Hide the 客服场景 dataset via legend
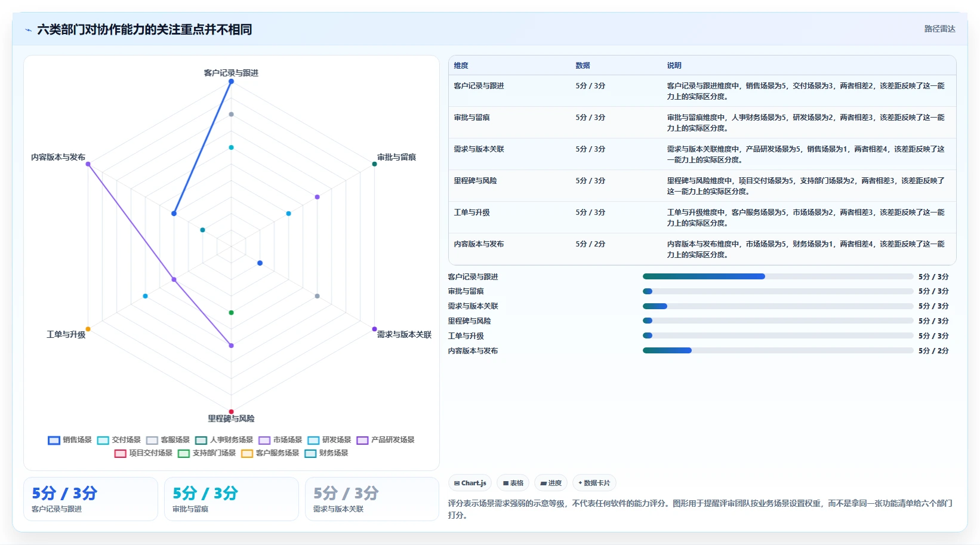This screenshot has height=545, width=980. click(x=168, y=440)
